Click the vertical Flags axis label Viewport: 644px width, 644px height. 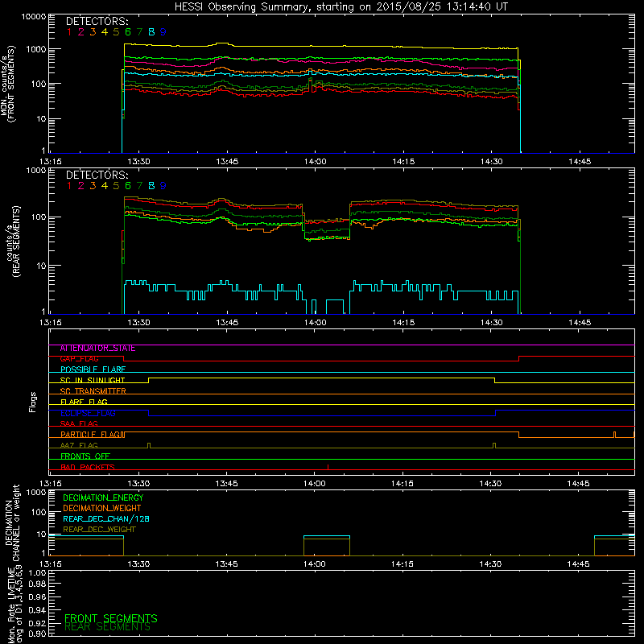[33, 402]
